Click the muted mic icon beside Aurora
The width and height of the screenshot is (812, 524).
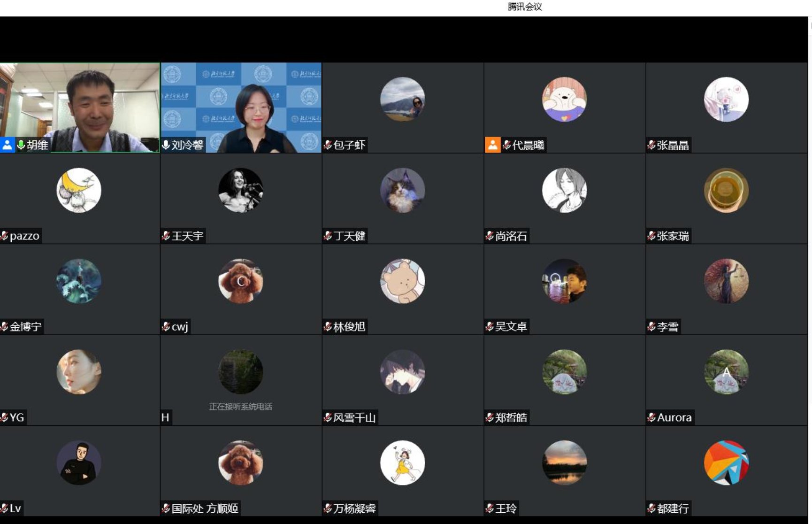pyautogui.click(x=651, y=417)
